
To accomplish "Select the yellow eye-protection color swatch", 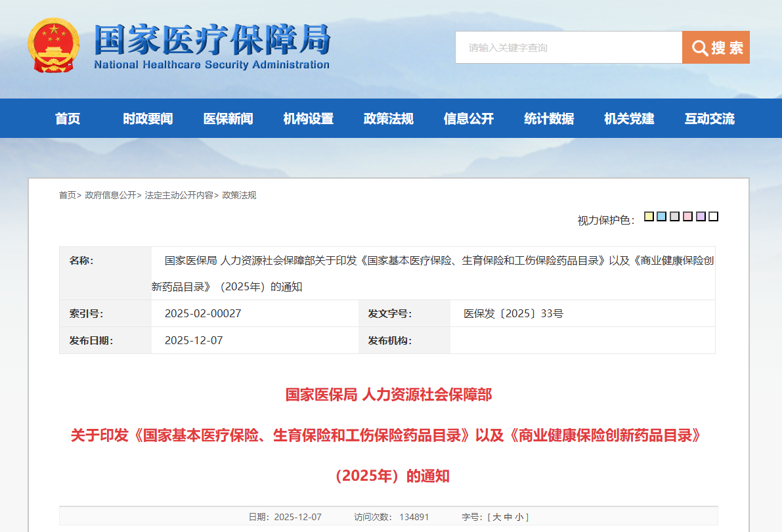I will click(x=649, y=216).
